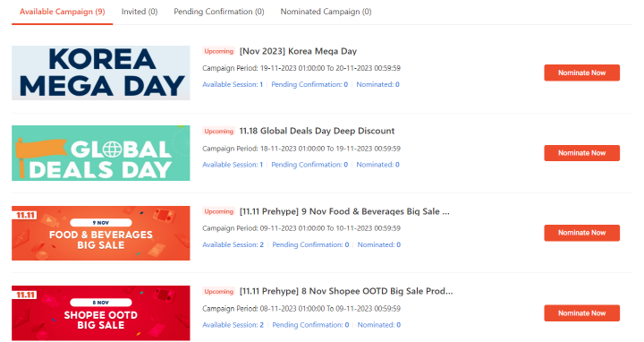
Task: Click Nominated: 0 under Food & Beverages sale
Action: point(378,244)
